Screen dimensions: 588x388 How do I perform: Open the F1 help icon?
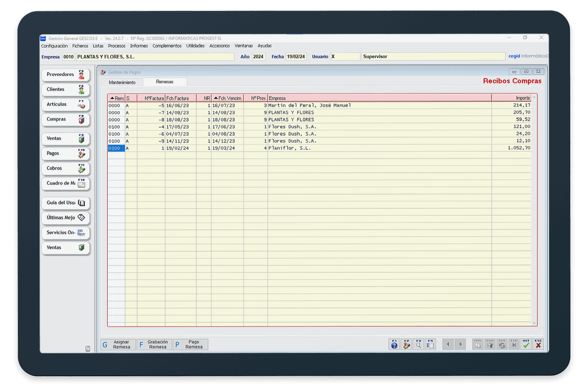click(394, 344)
